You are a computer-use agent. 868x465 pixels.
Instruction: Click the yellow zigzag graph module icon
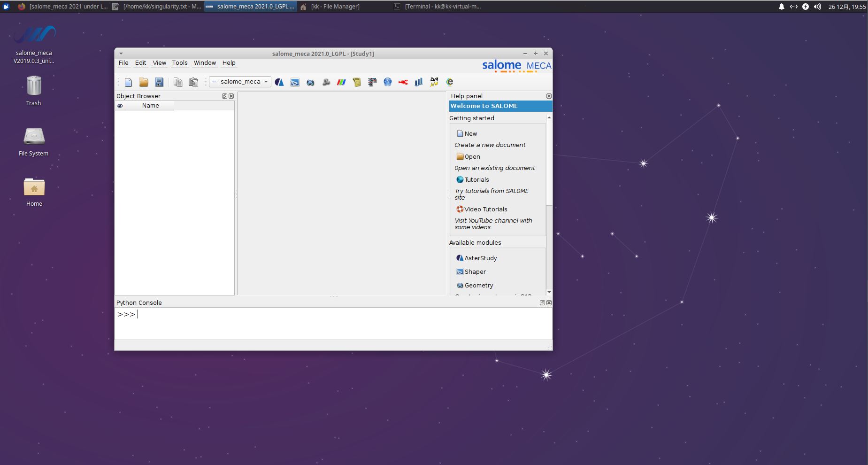[434, 82]
